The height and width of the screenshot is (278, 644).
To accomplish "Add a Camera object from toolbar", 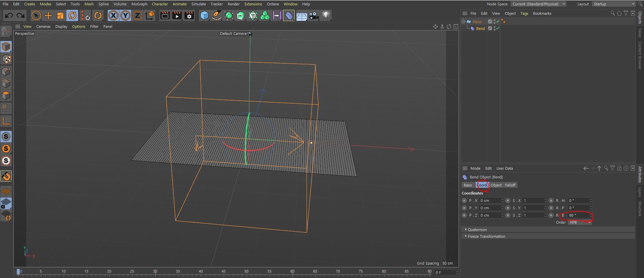I will pos(314,15).
